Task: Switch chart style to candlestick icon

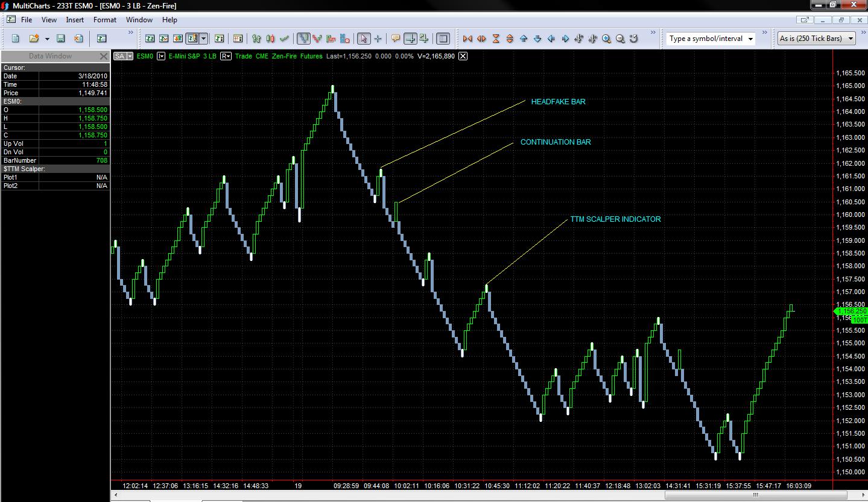Action: point(270,39)
